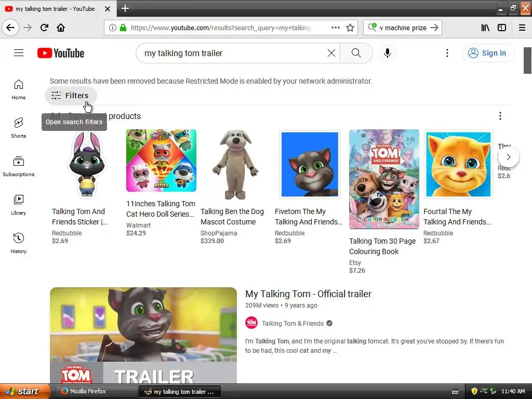This screenshot has height=399, width=532.
Task: Click the page scrollbar thumb
Action: point(527,60)
